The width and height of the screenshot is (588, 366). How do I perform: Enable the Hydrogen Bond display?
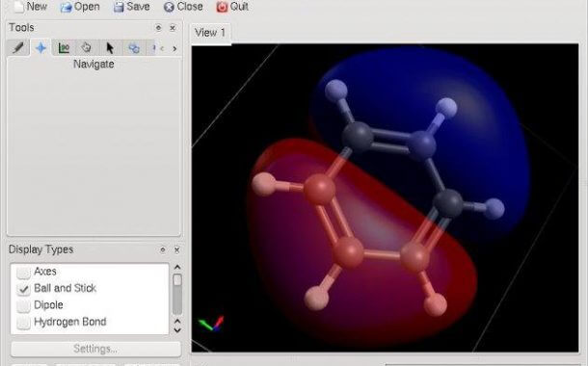tap(24, 322)
